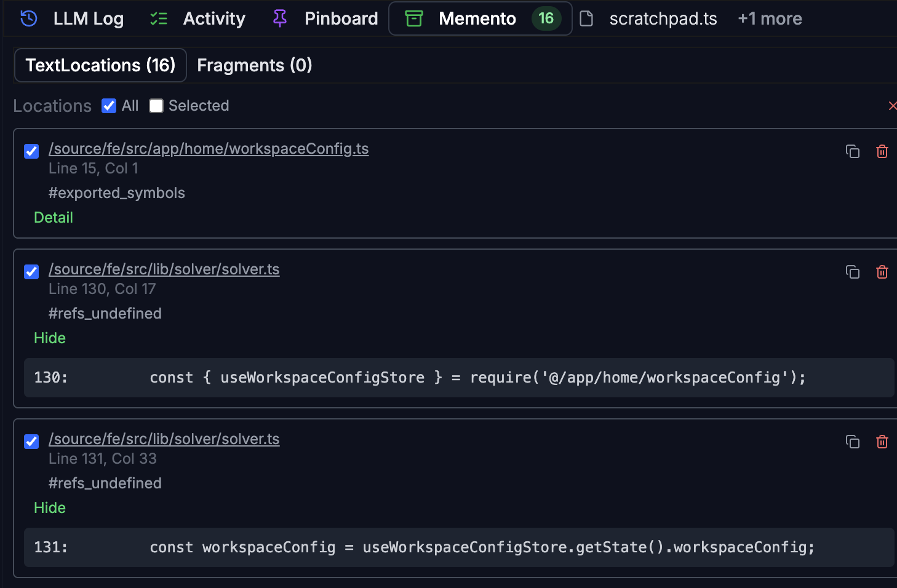Screen dimensions: 897x588
Task: Open solver.ts link at Line 131
Action: 164,439
